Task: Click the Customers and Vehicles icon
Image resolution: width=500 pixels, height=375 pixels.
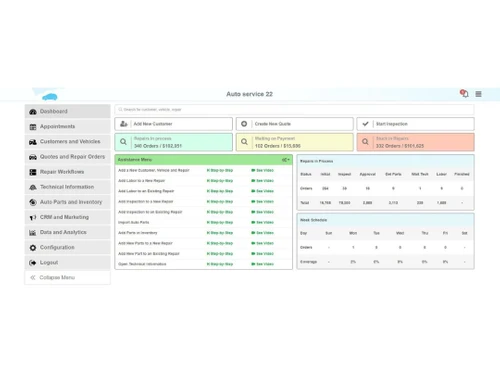Action: click(x=33, y=142)
